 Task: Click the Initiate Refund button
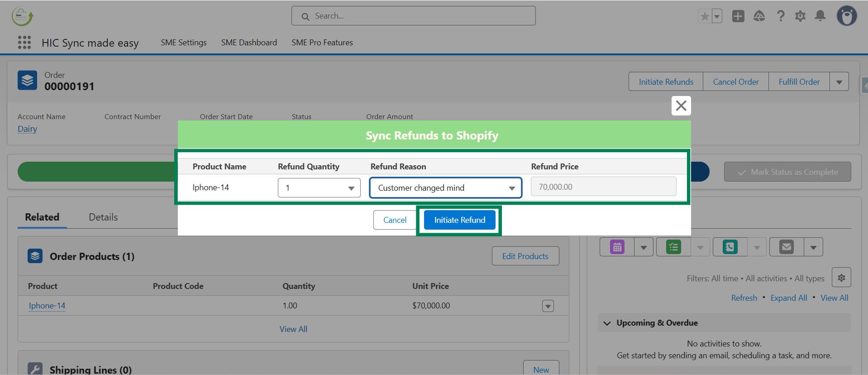[460, 220]
